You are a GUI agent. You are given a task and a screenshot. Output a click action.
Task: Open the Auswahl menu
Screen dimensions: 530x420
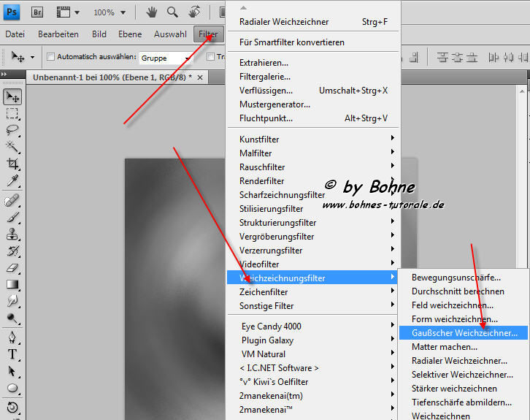(x=170, y=34)
